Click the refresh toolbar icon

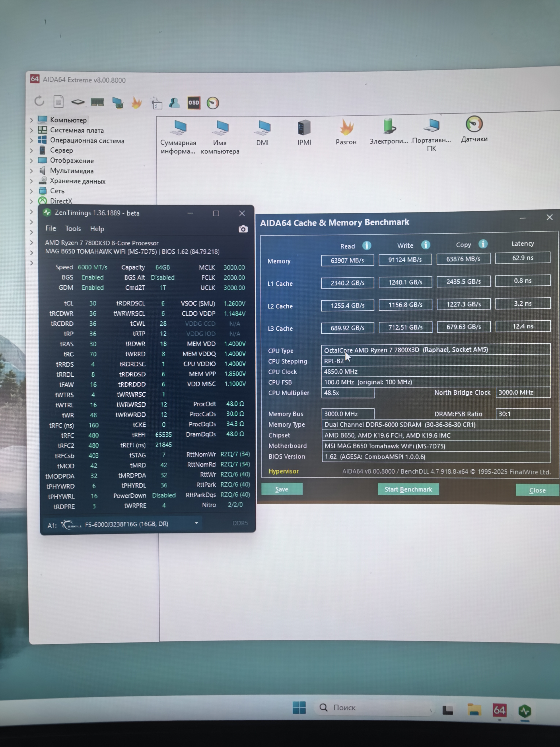(x=39, y=101)
